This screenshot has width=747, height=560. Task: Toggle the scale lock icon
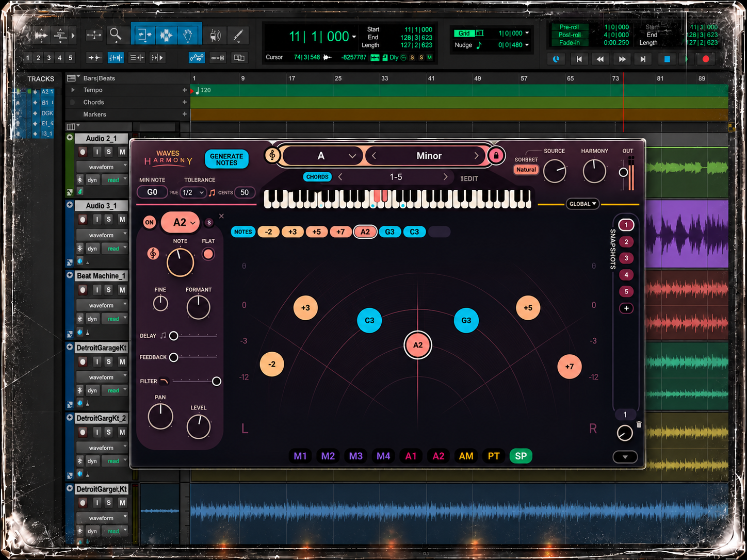496,155
